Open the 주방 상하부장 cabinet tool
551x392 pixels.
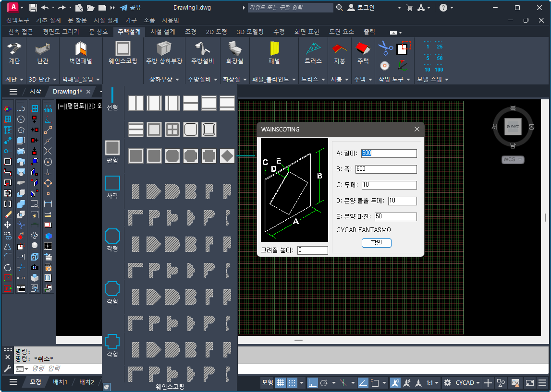click(164, 52)
